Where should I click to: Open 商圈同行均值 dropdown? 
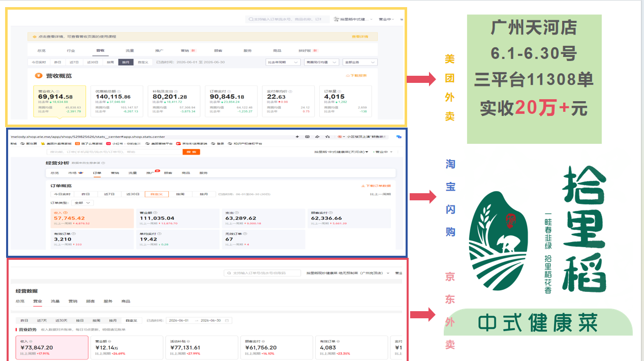tap(321, 62)
